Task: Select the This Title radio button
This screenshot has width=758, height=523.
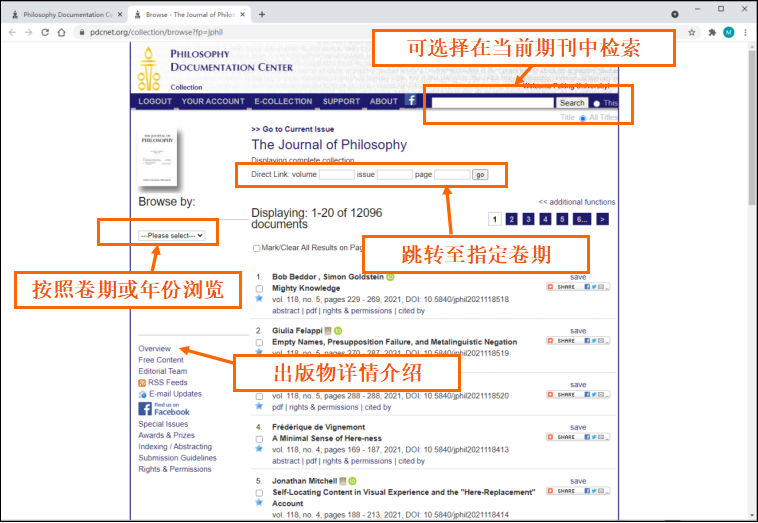Action: coord(597,103)
